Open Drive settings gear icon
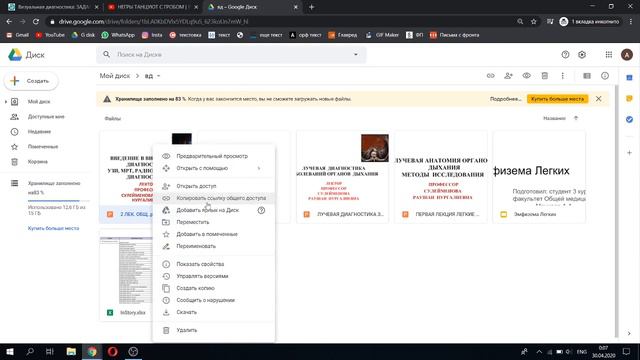 pyautogui.click(x=582, y=55)
